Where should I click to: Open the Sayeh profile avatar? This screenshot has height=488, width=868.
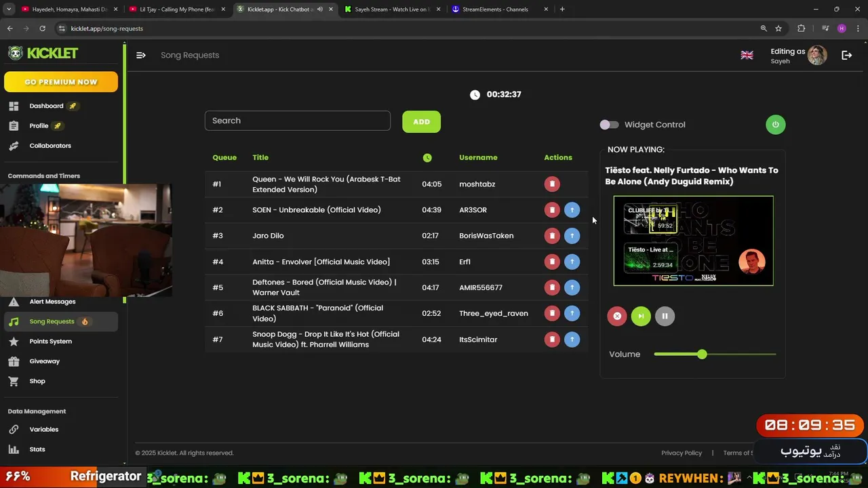(817, 55)
